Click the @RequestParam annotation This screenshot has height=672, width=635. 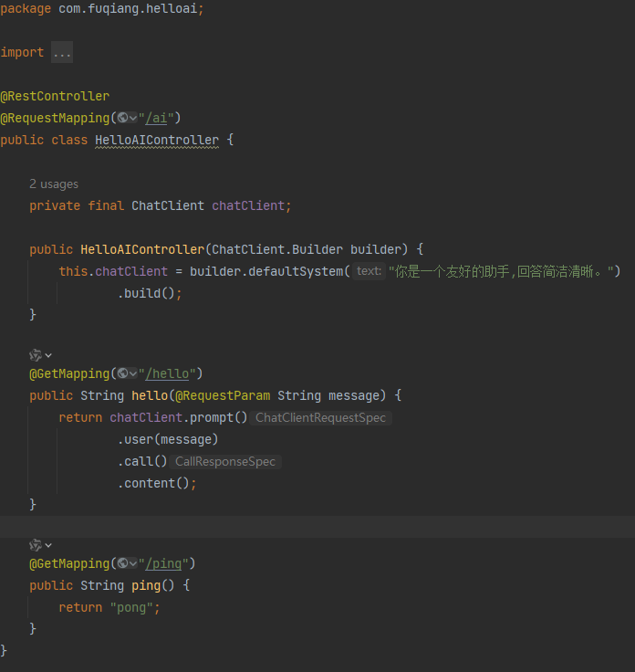click(223, 395)
